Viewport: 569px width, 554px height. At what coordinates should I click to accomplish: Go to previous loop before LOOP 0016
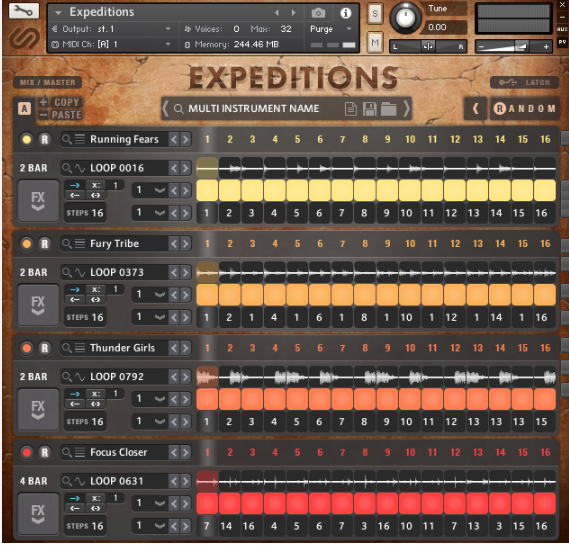(x=174, y=168)
